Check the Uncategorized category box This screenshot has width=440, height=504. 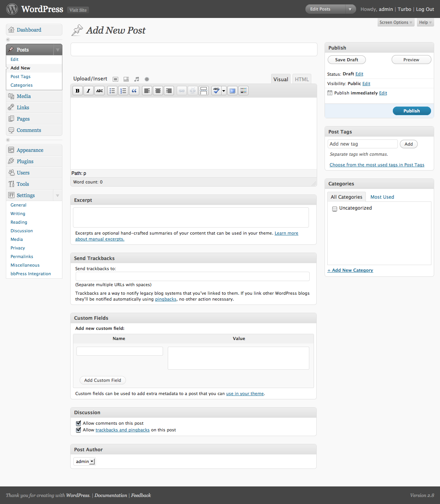[x=335, y=209]
